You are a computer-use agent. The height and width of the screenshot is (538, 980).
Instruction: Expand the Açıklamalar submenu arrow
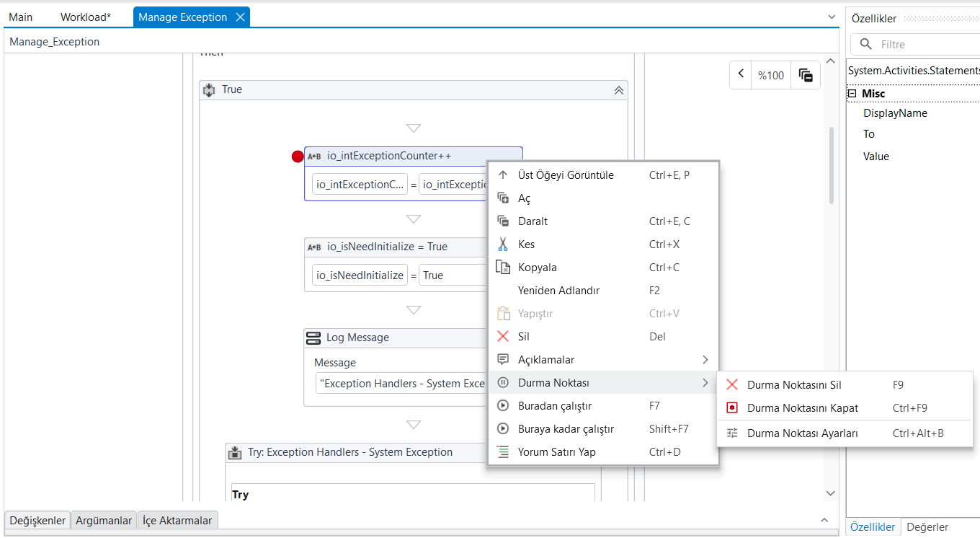click(x=705, y=359)
